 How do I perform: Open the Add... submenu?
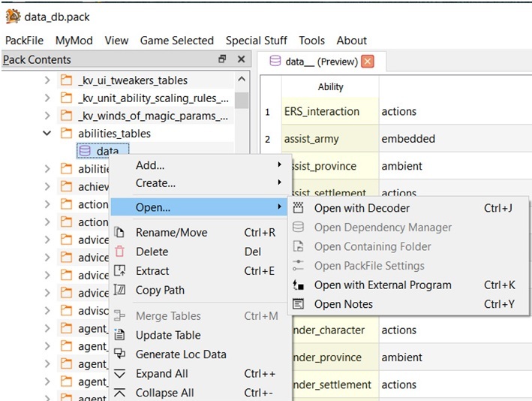200,165
